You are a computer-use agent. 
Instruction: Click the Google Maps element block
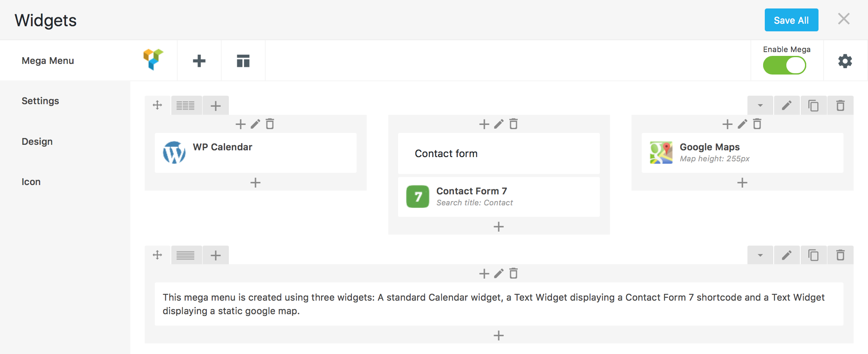(x=742, y=153)
